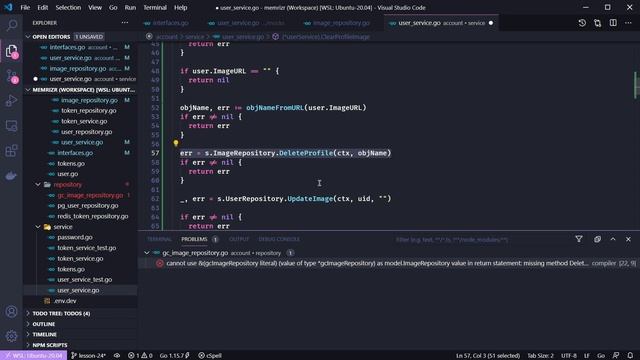Screen dimensions: 640x360
Task: Expand the TODO TREE section
Action: (x=61, y=313)
